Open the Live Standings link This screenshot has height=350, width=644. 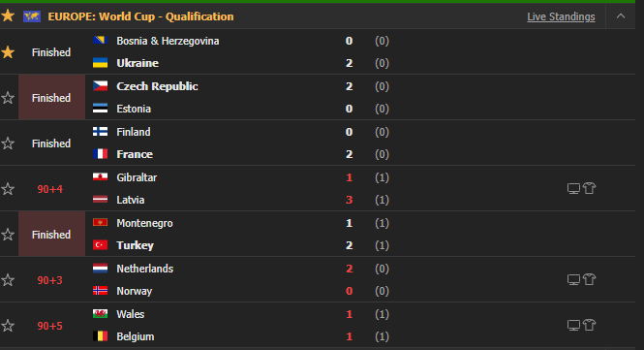click(x=561, y=16)
